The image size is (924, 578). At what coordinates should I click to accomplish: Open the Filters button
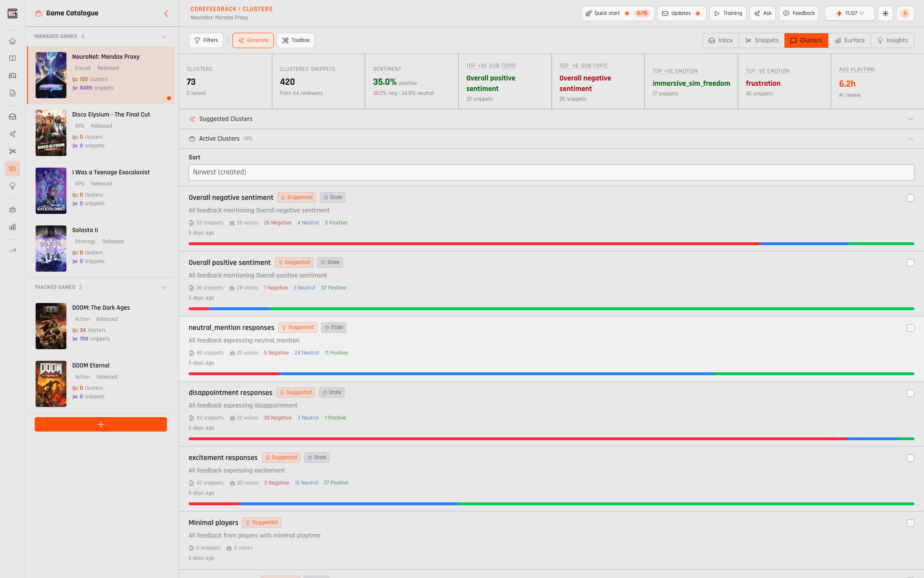(x=206, y=40)
